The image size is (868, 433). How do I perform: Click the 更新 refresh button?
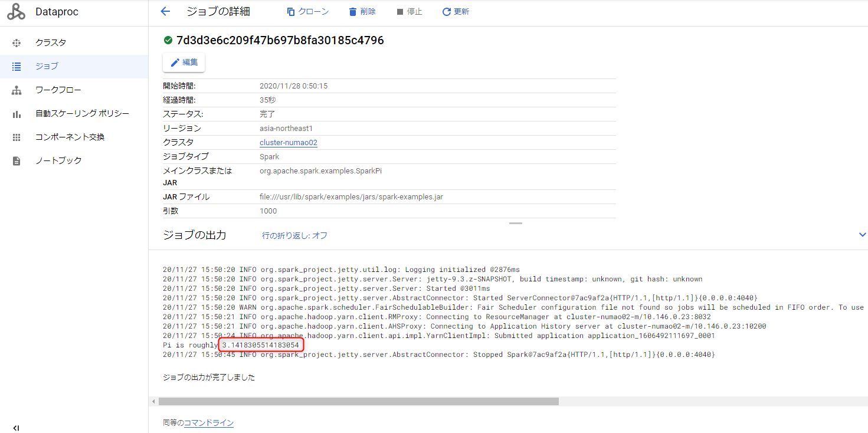456,12
